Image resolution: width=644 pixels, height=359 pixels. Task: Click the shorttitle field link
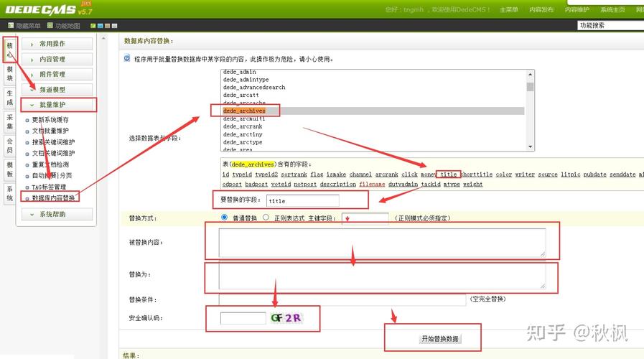[477, 174]
